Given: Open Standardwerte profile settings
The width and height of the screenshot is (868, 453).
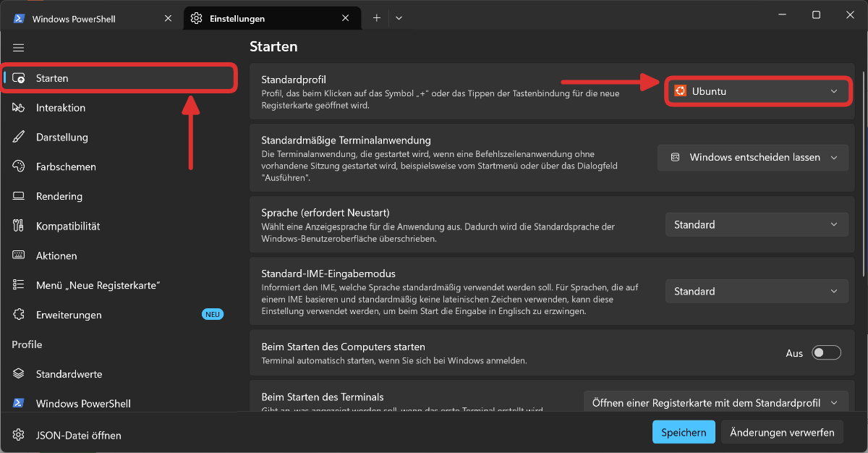Looking at the screenshot, I should click(119, 375).
